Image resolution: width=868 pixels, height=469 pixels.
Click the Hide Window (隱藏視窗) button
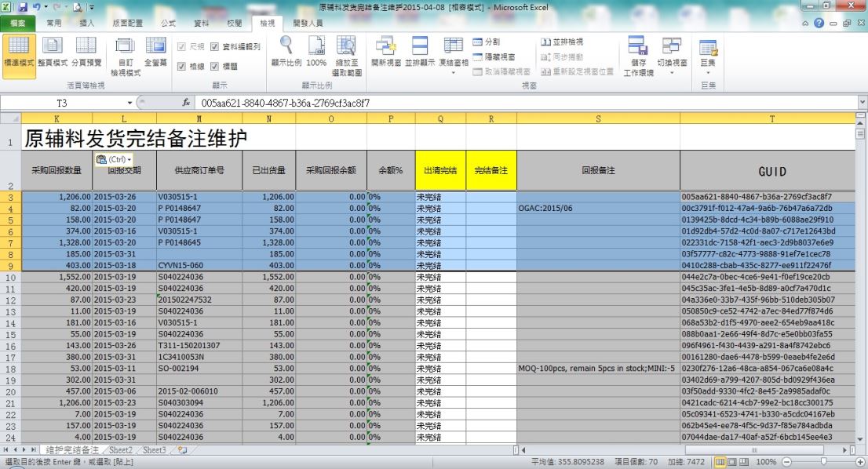pos(494,56)
